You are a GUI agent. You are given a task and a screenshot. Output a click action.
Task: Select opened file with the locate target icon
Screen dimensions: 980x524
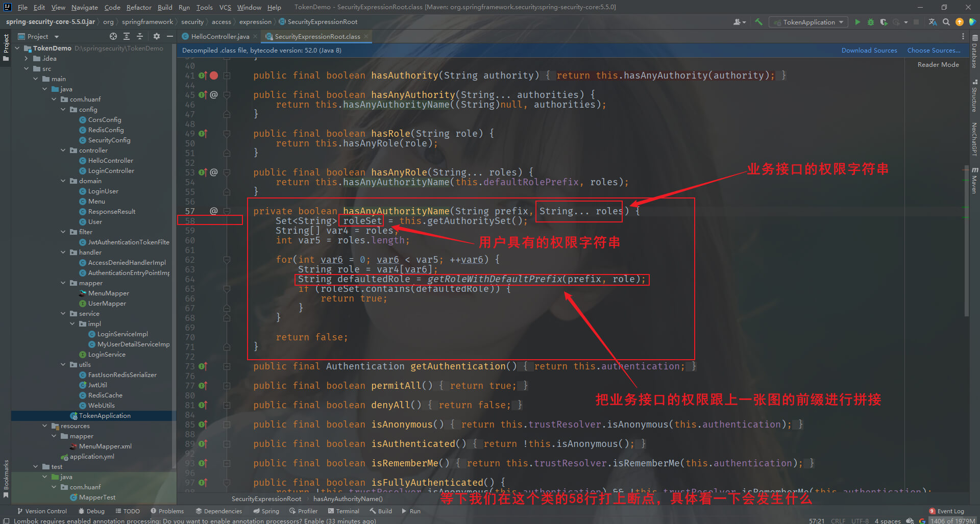pyautogui.click(x=113, y=36)
